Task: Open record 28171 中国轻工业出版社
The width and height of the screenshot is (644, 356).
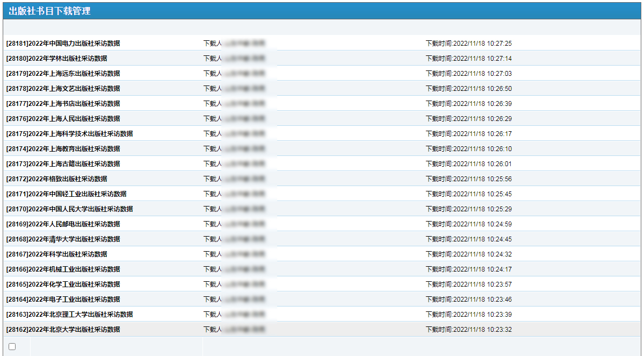Action: 66,194
